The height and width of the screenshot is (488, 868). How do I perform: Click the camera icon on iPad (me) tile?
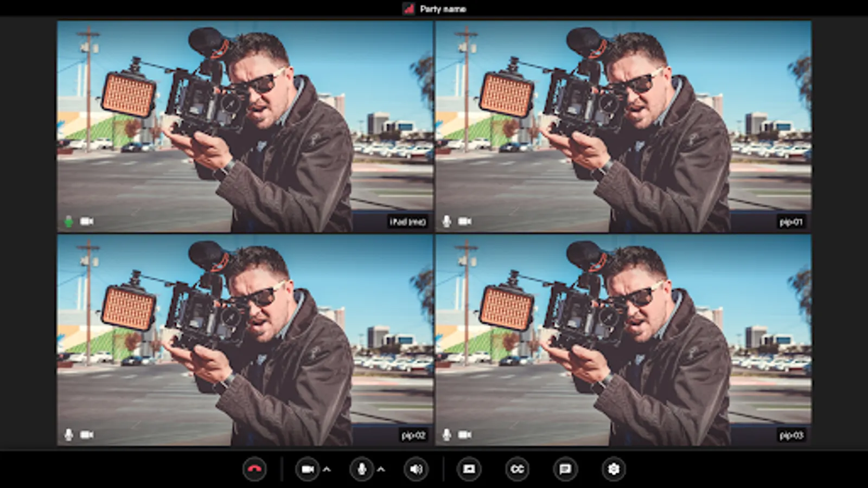pos(87,221)
